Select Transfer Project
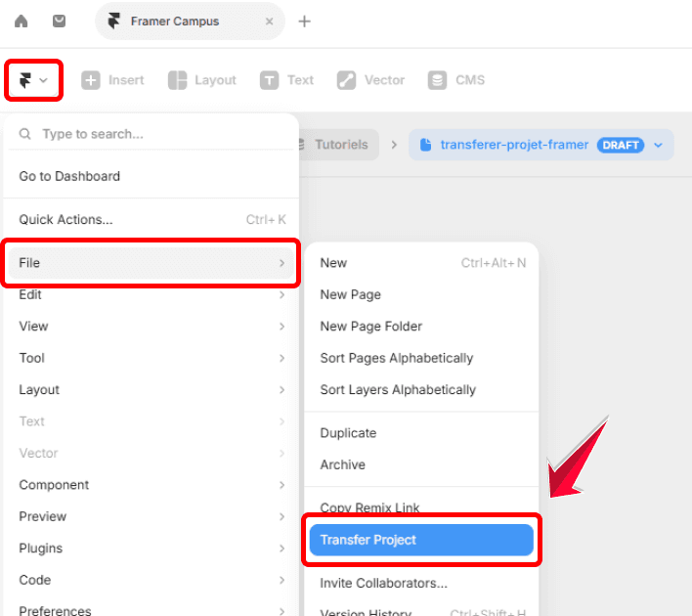The image size is (692, 616). (421, 540)
